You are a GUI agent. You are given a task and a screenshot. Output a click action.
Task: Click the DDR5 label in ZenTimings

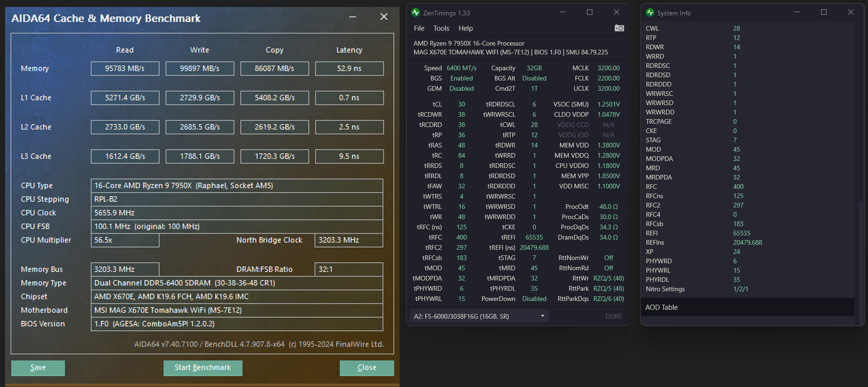coord(613,316)
